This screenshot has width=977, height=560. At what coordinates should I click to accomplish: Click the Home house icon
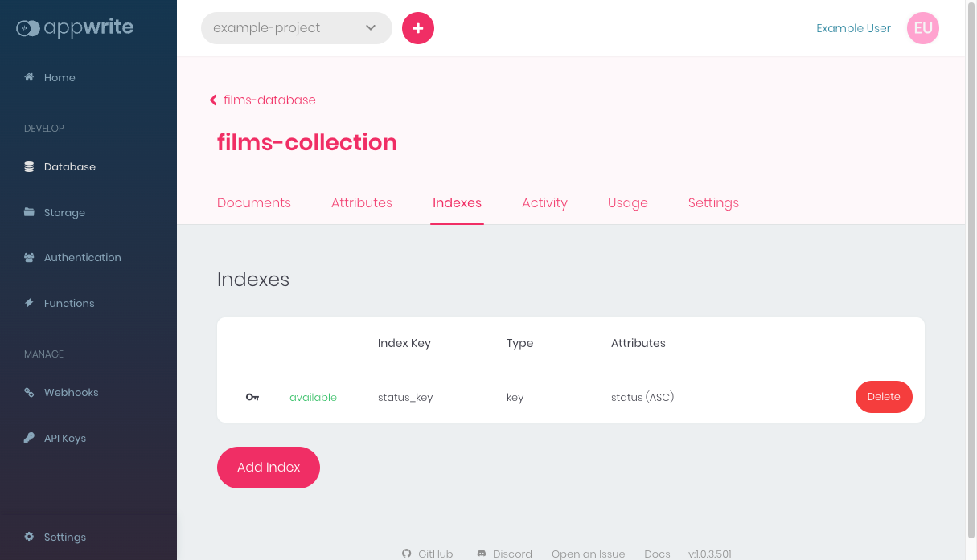29,77
